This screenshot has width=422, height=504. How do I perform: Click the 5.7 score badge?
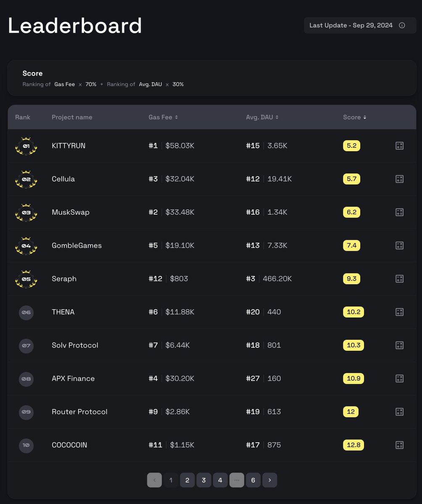pos(351,179)
